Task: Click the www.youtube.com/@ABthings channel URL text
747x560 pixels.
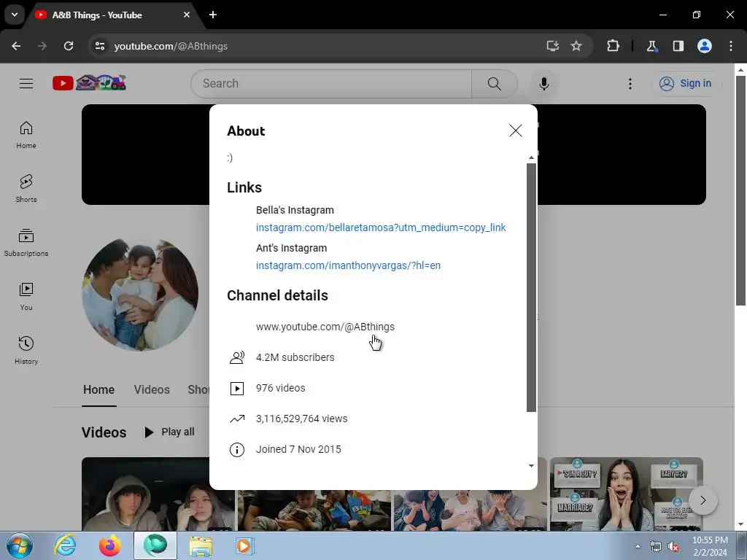Action: pyautogui.click(x=325, y=327)
